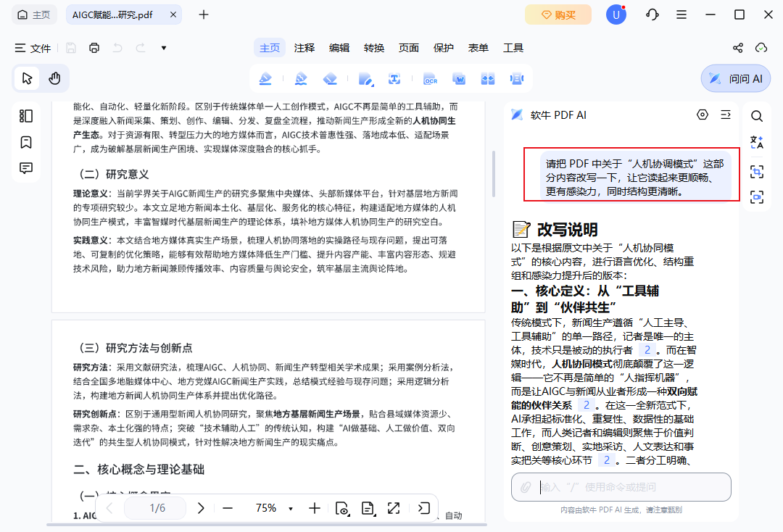Click the horizontal scrollbar under document
This screenshot has height=532, width=783.
point(267,525)
